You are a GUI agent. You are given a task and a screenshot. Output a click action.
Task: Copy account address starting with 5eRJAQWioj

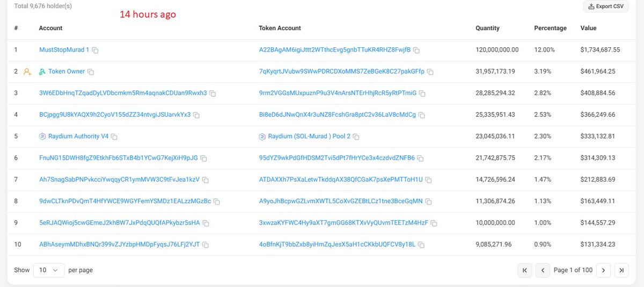206,224
